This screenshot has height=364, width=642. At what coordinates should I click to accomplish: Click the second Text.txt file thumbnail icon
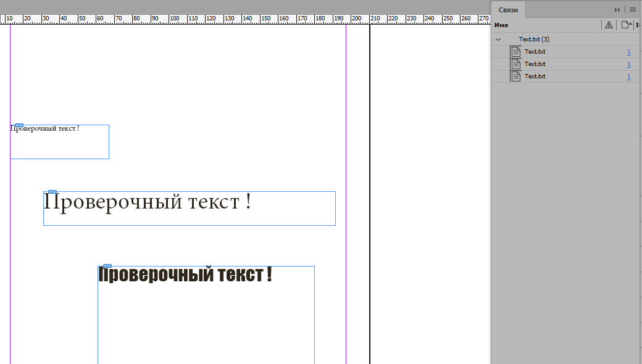coord(516,64)
